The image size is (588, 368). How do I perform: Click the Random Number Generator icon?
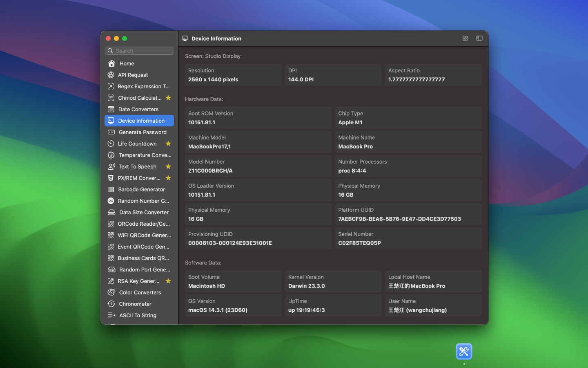pyautogui.click(x=111, y=201)
